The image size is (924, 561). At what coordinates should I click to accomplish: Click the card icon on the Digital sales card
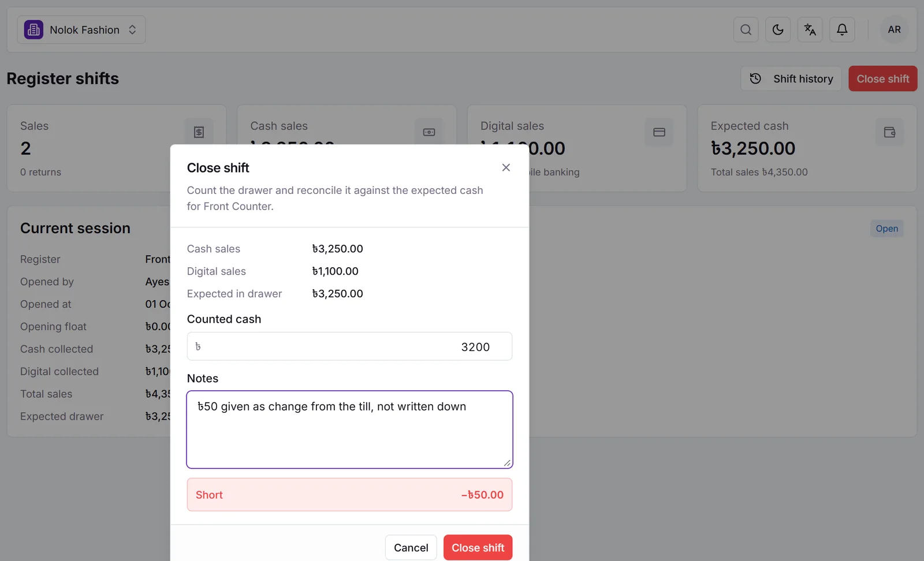click(659, 132)
